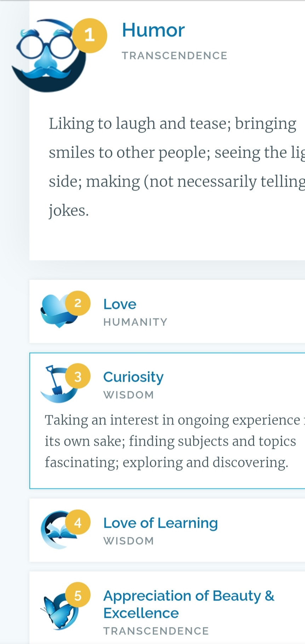Click the Appreciation of Beauty & Excellence title

(189, 604)
